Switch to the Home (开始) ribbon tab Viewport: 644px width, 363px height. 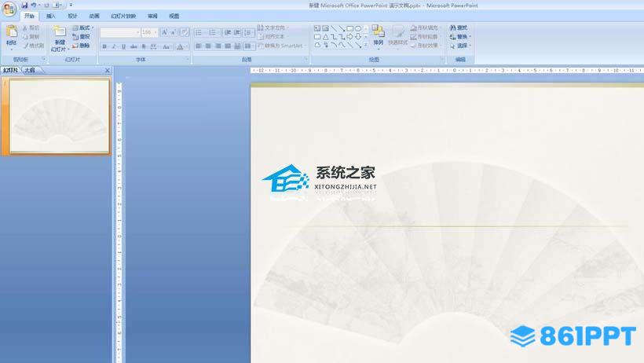click(29, 16)
